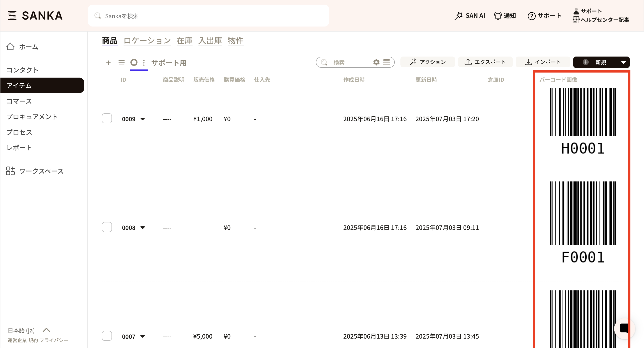
Task: Open the three-dot view options menu
Action: [144, 62]
